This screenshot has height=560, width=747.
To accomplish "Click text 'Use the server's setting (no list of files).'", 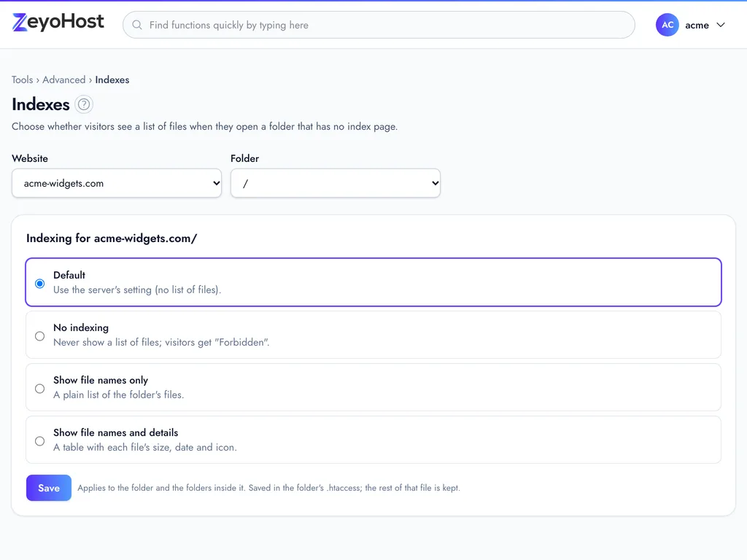I will [137, 289].
